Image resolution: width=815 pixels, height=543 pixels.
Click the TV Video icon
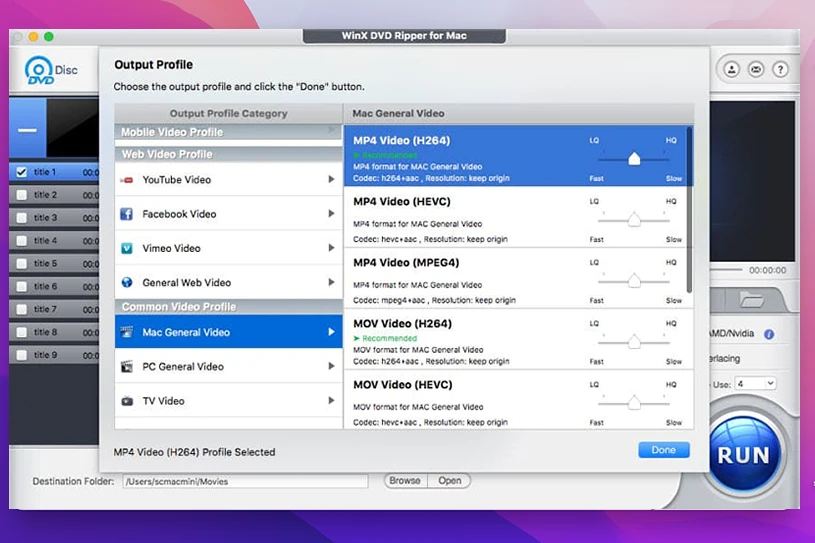pos(127,401)
